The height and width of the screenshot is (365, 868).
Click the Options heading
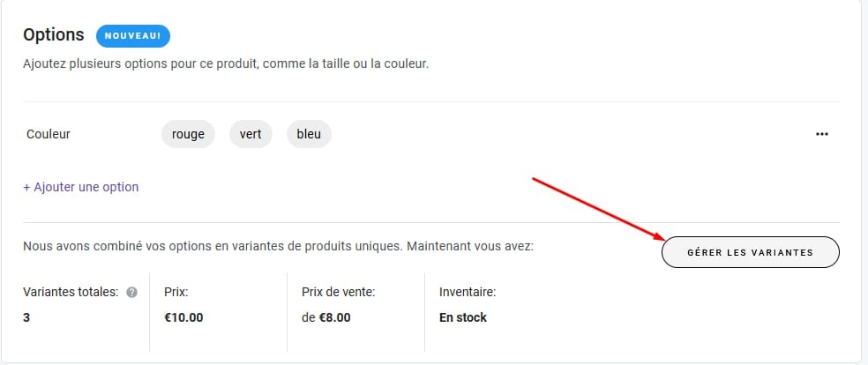point(54,35)
